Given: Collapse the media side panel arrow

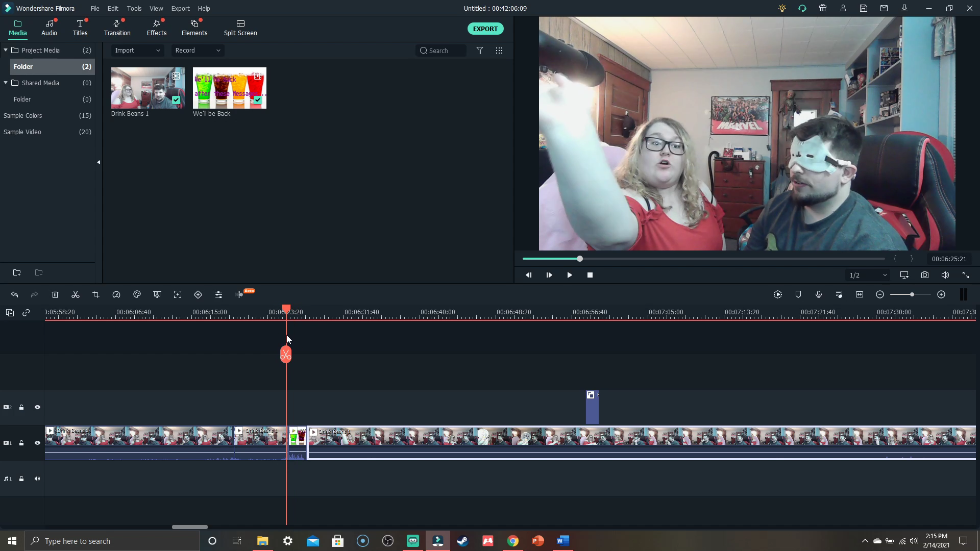Looking at the screenshot, I should (99, 162).
